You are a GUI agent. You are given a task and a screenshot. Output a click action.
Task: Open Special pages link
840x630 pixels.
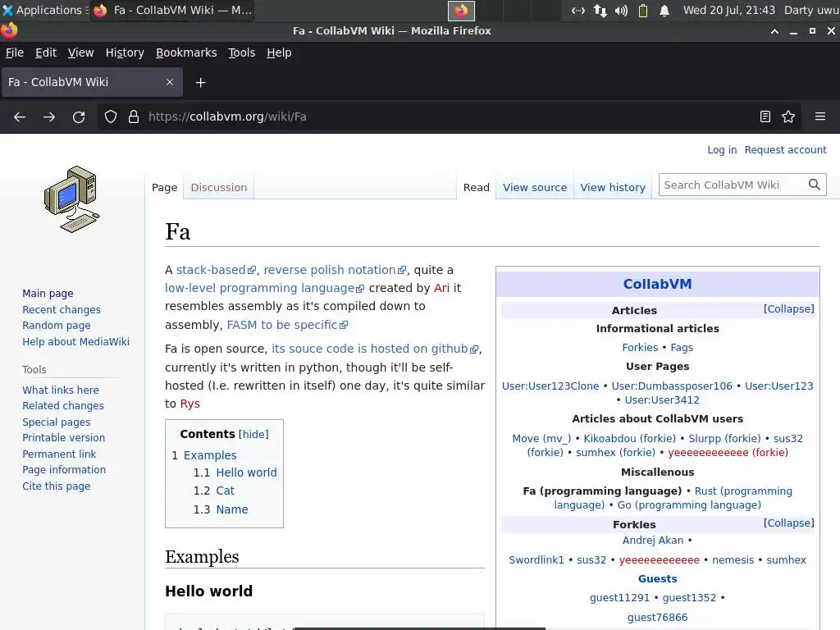57,422
